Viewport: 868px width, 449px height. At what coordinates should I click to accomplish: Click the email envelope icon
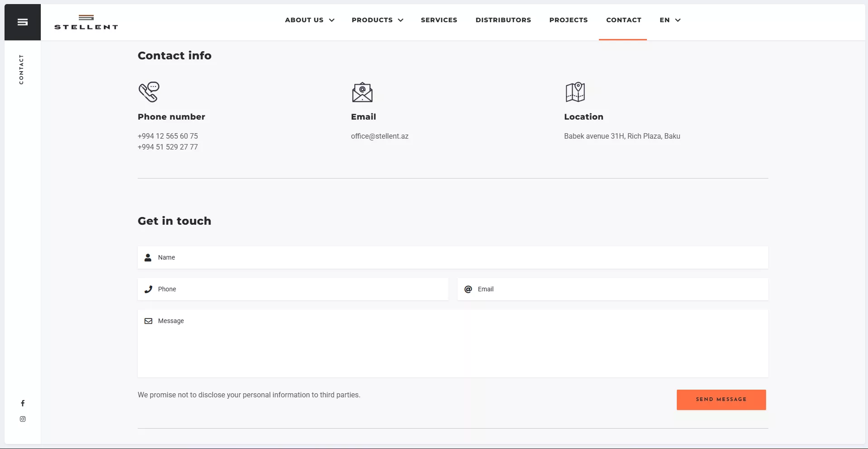362,92
